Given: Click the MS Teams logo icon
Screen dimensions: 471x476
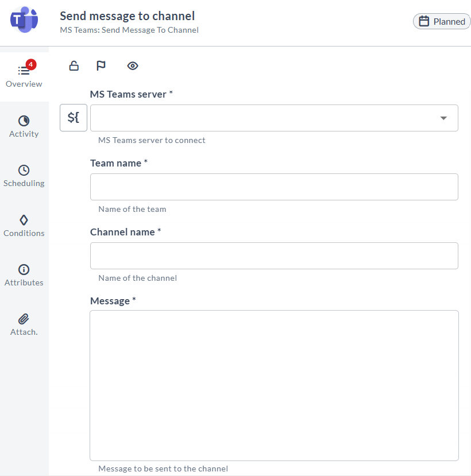Looking at the screenshot, I should tap(24, 20).
